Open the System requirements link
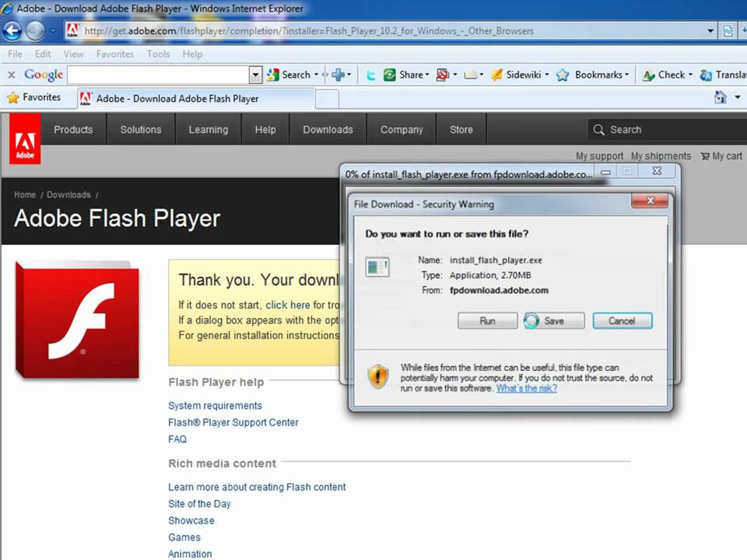Viewport: 747px width, 560px height. point(215,406)
